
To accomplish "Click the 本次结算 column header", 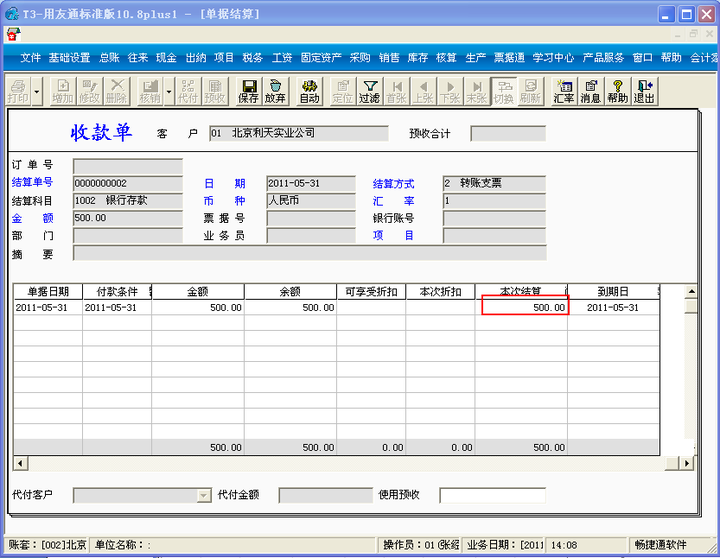I will click(x=520, y=292).
